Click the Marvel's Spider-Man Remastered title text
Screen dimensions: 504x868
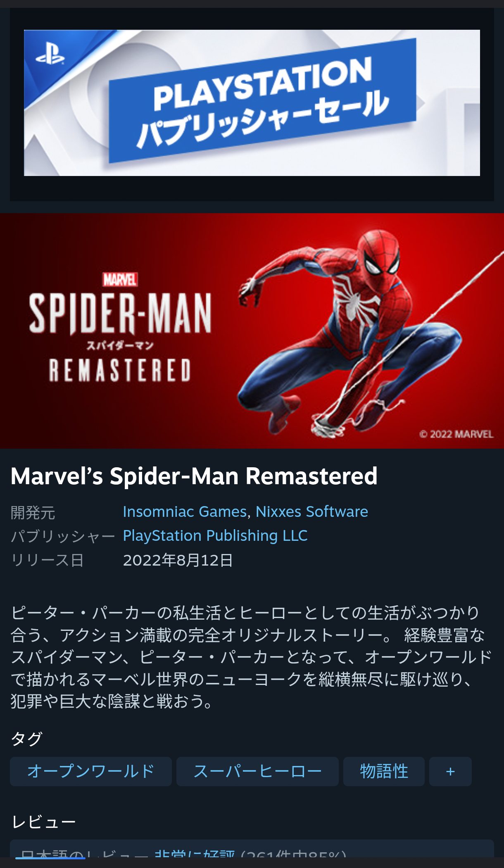tap(194, 476)
